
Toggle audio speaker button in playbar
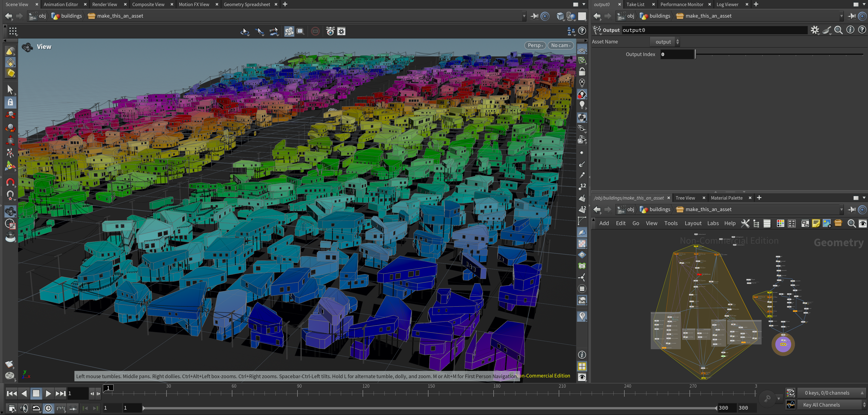pyautogui.click(x=24, y=408)
